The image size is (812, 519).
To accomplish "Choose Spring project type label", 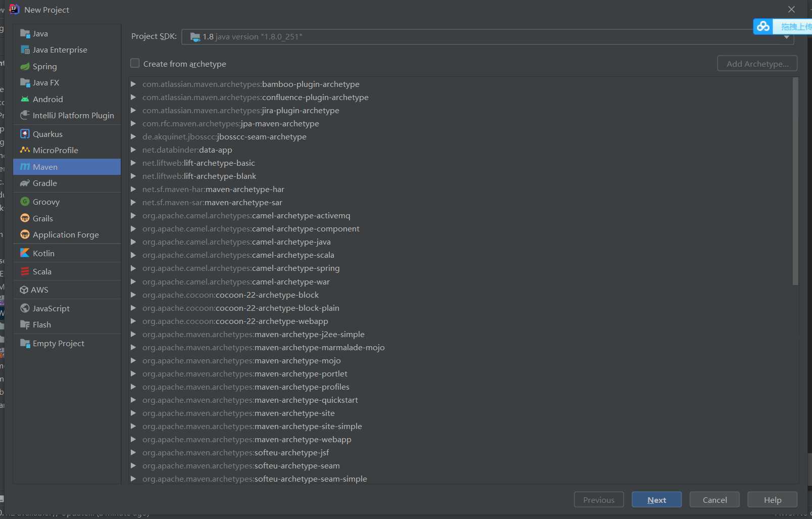I will coord(44,66).
